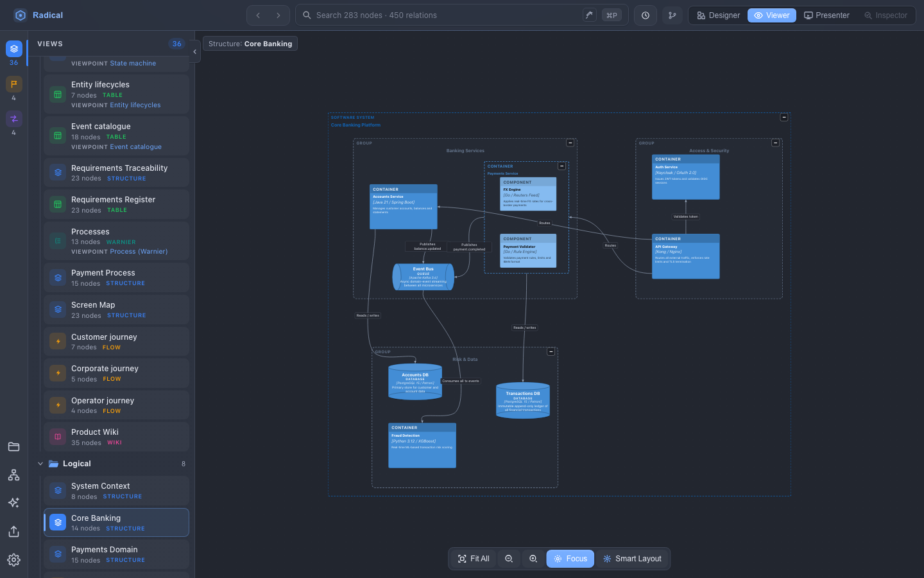The image size is (924, 578).
Task: Open the Screen Map view
Action: pos(116,310)
